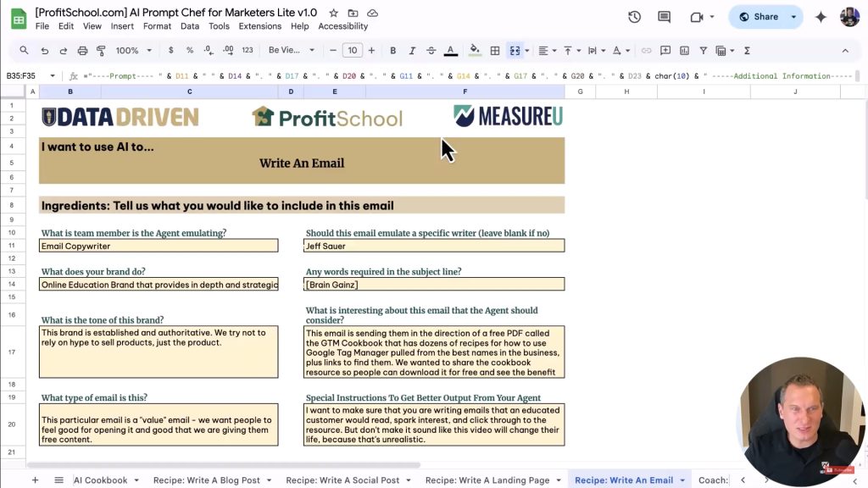Pick a text color
Viewport: 868px width, 488px height.
[x=451, y=50]
